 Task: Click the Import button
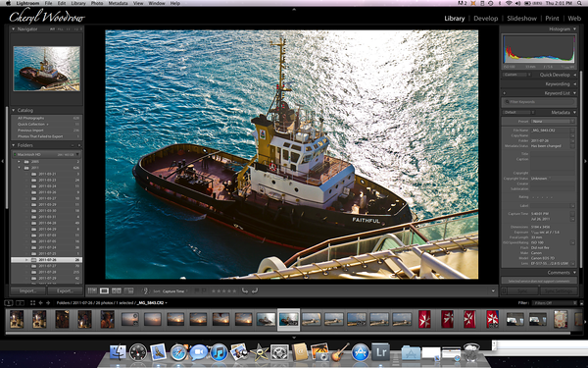click(x=27, y=290)
